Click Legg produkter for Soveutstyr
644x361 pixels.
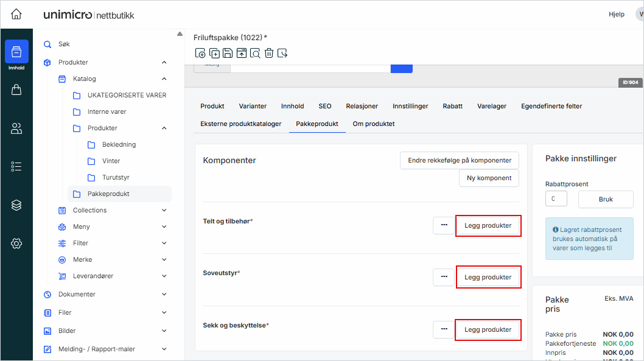488,277
